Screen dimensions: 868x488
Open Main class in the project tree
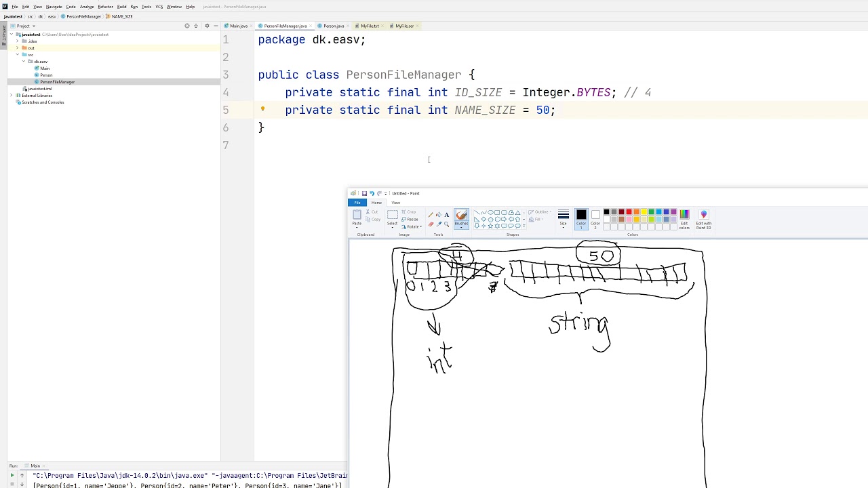[x=42, y=68]
